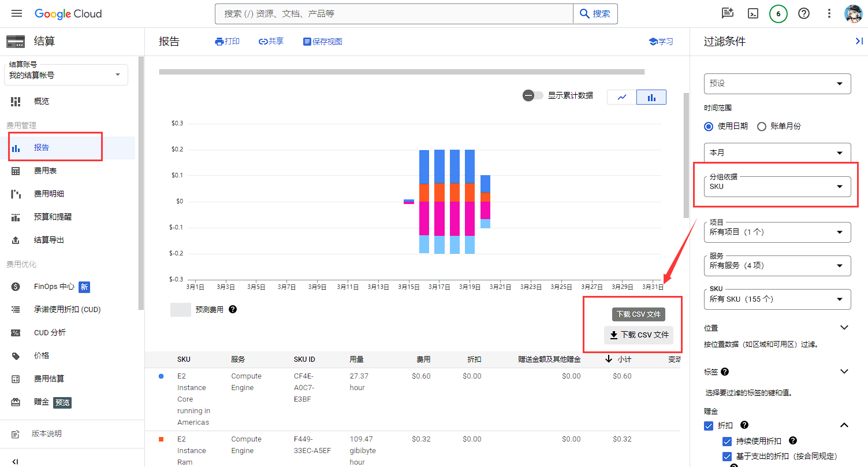Open FinOps 中心 in the sidebar
Screen dimensions: 868x467
(x=68, y=286)
